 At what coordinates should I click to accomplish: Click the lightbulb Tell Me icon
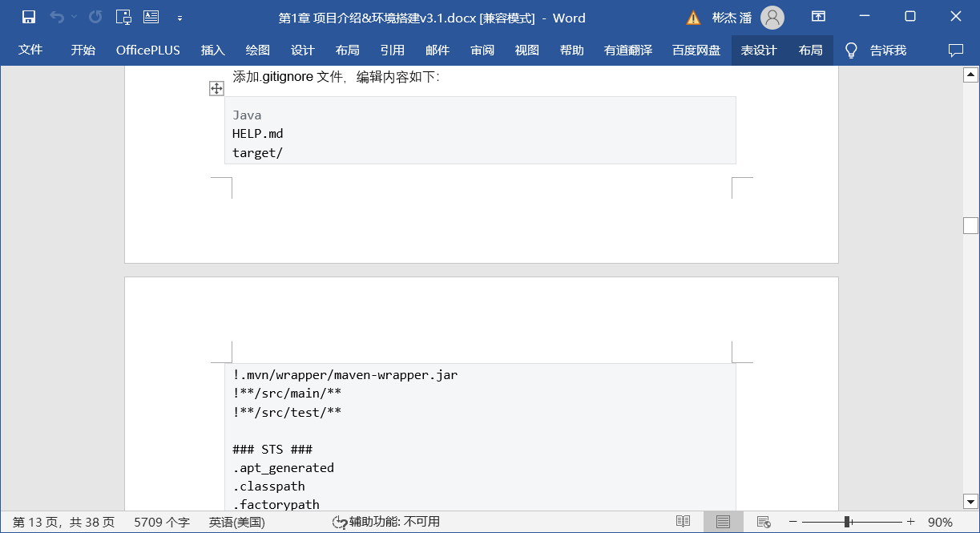click(851, 50)
